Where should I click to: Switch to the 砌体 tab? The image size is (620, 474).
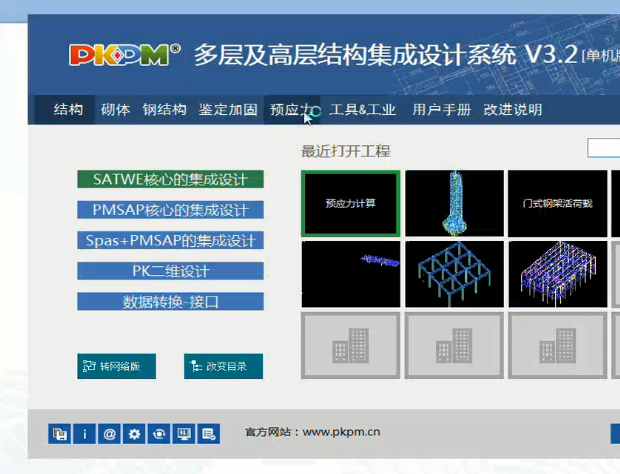point(115,110)
